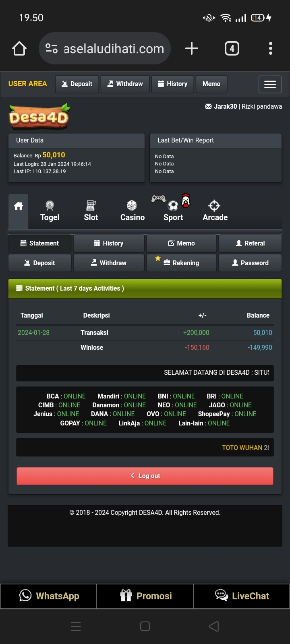Screen dimensions: 290x644
Task: Tap the browser address bar
Action: tap(105, 48)
